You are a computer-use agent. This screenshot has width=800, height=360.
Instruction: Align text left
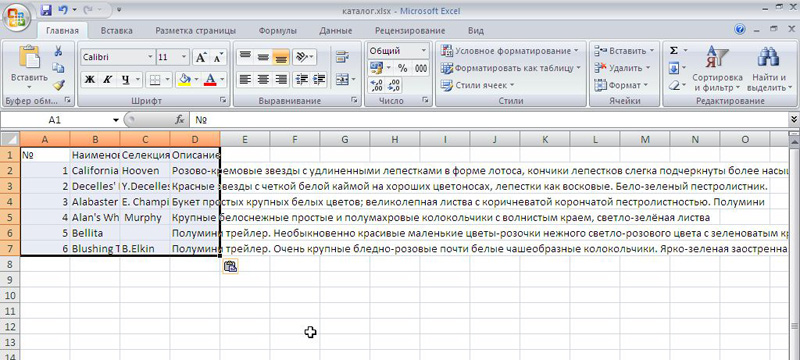click(245, 80)
